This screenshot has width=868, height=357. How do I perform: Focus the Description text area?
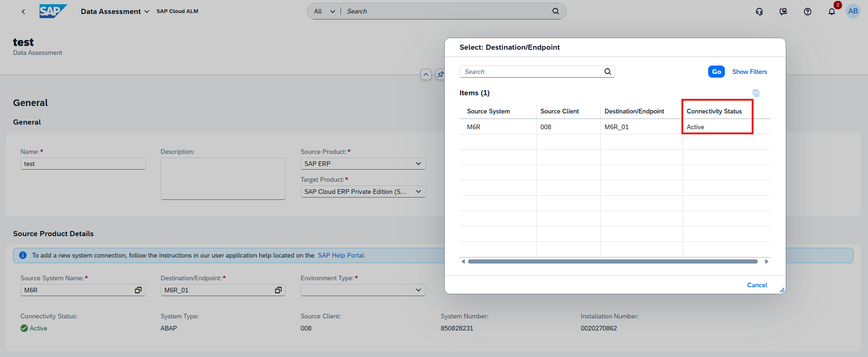[x=223, y=178]
